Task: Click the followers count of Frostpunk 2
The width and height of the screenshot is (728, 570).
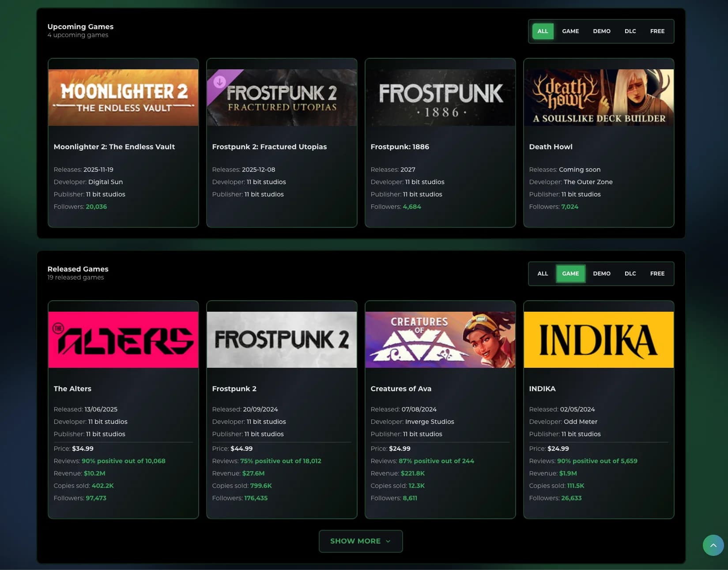Action: [x=255, y=498]
